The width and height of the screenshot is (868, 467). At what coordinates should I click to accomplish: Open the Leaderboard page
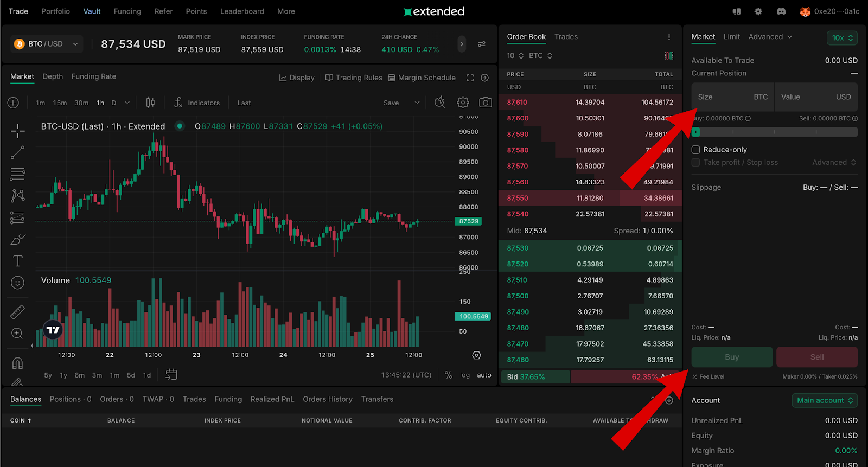pos(242,11)
